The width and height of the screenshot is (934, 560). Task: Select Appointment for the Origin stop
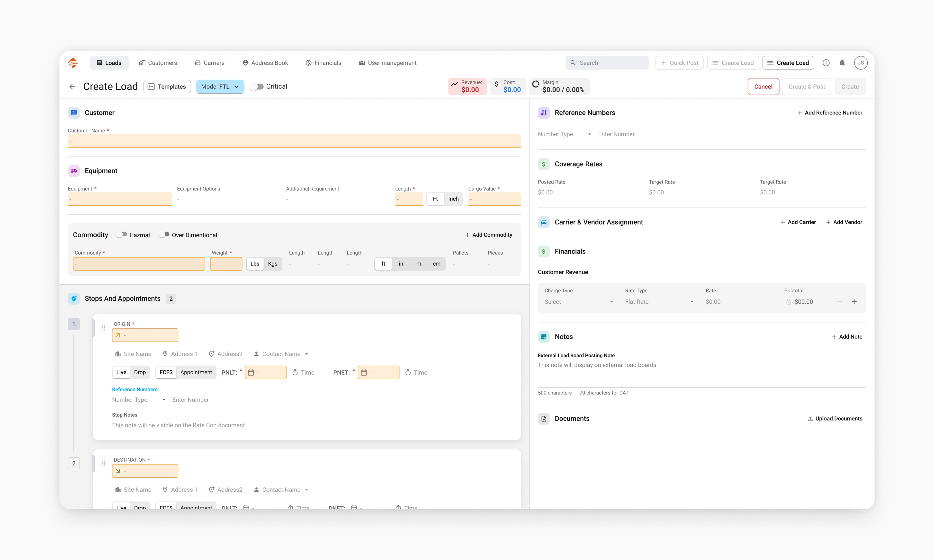point(196,372)
